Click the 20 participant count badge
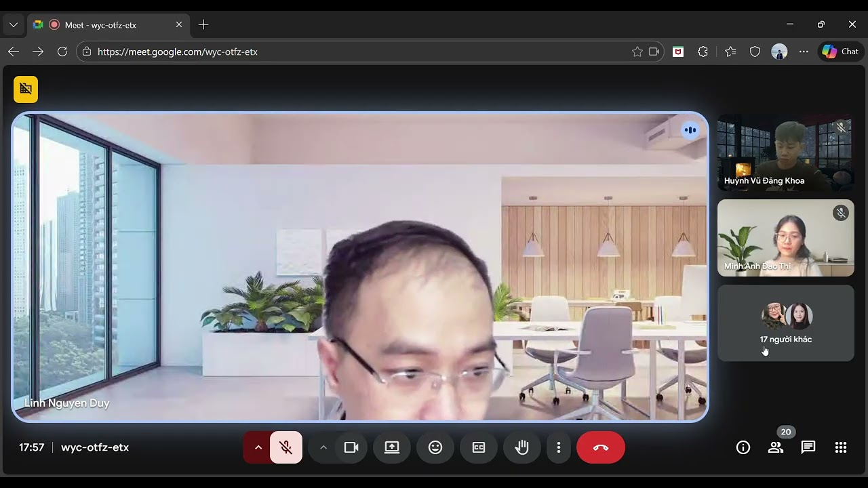868x488 pixels. tap(786, 432)
